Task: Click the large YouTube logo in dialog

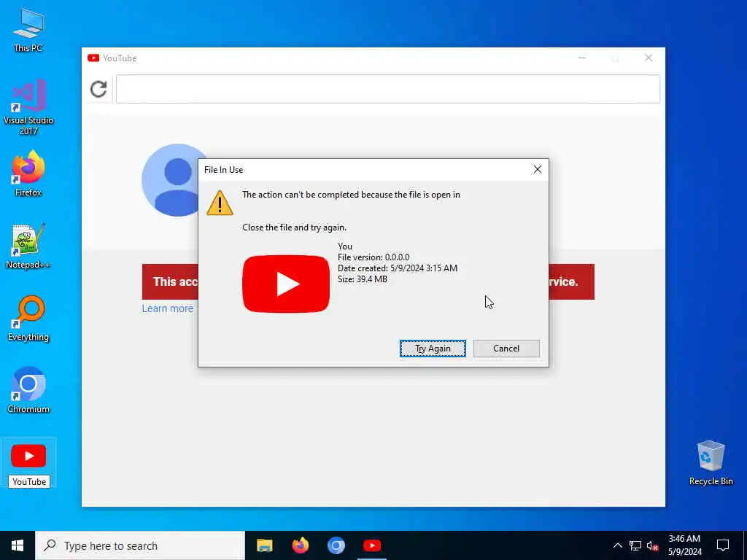Action: pyautogui.click(x=286, y=284)
